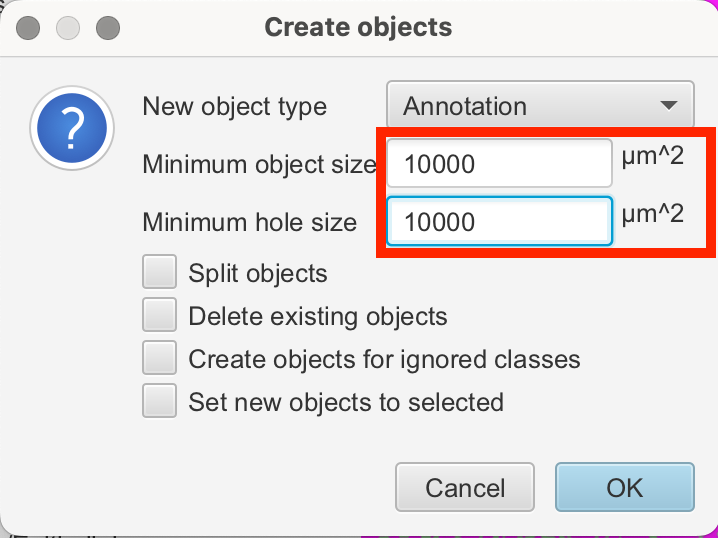Click the Minimum hole size label
The width and height of the screenshot is (718, 538).
coord(250,222)
